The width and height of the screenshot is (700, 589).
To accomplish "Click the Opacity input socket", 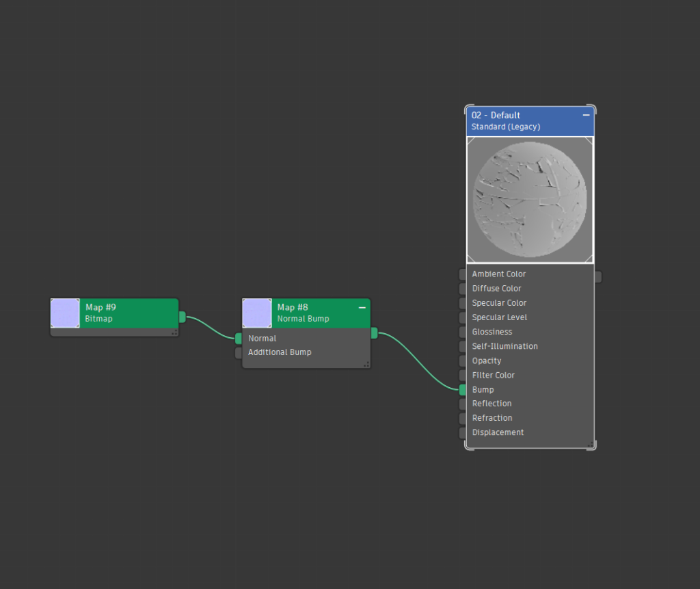I will click(x=463, y=361).
